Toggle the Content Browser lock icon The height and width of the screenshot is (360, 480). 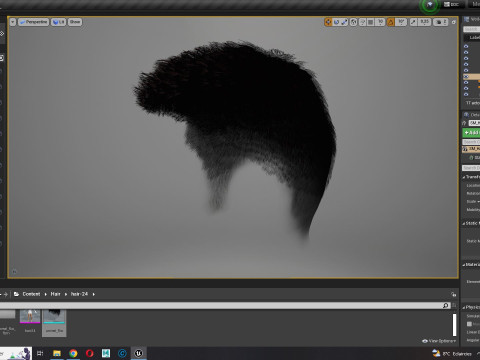pyautogui.click(x=453, y=294)
